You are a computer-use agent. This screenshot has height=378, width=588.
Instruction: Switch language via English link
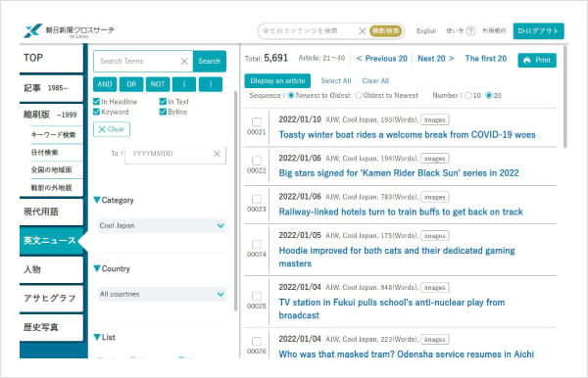pyautogui.click(x=426, y=31)
